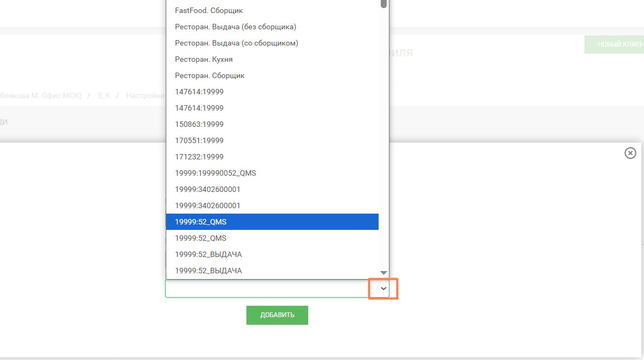Click the scrollbar thumb at list top

pos(383,4)
